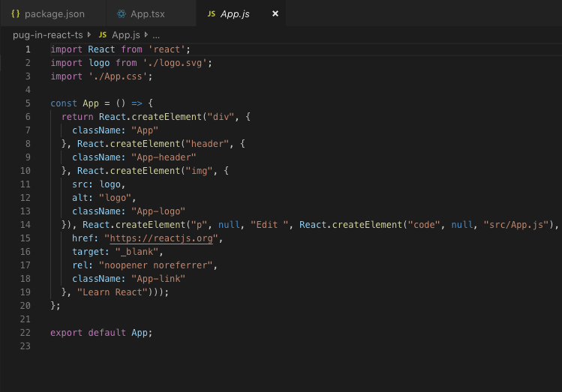Place cursor on 'react' import string

pos(167,49)
